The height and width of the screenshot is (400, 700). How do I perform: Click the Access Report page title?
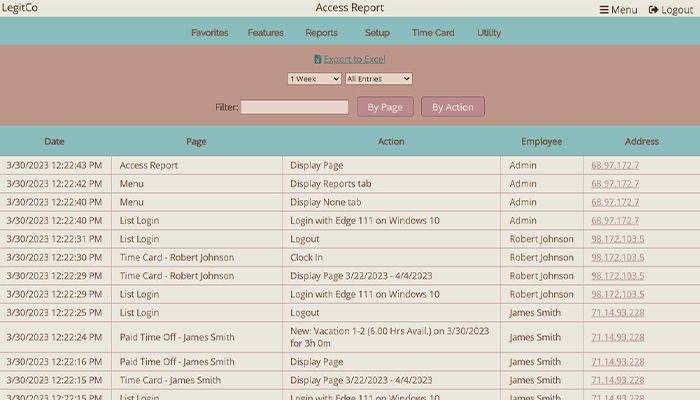(350, 8)
